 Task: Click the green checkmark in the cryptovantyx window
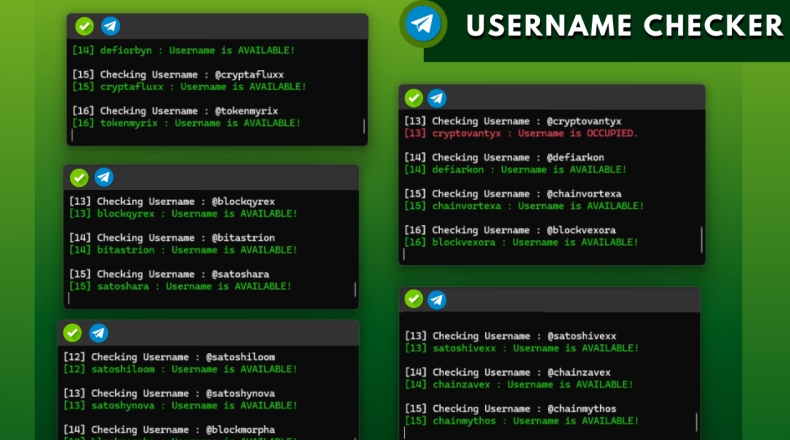(x=413, y=98)
